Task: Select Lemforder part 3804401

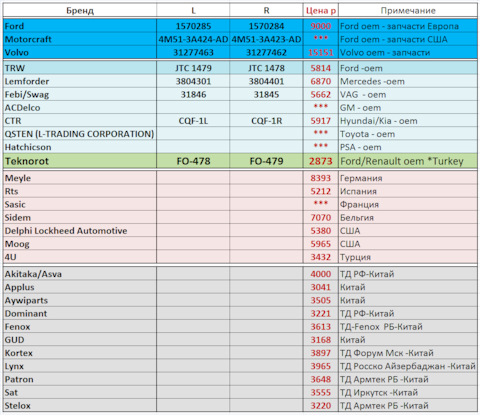Action: pos(266,81)
